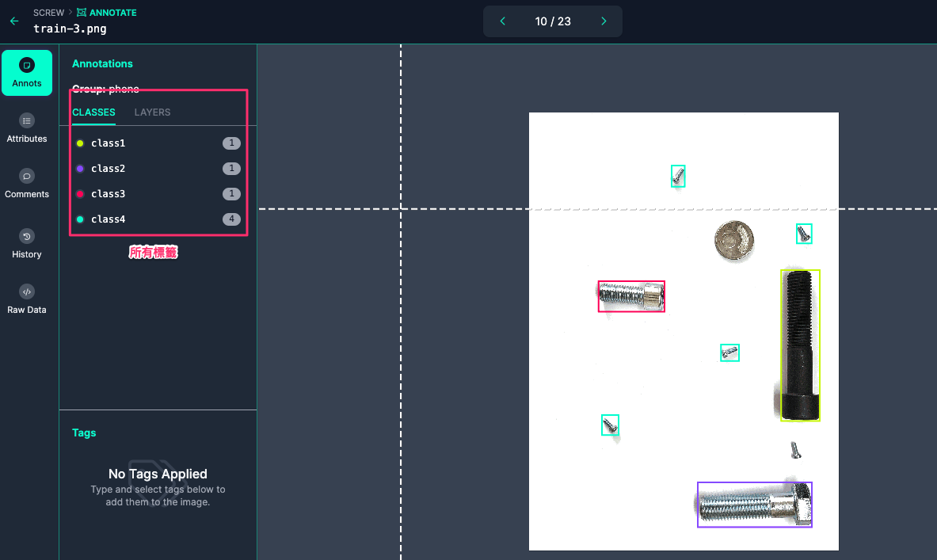Open the Comments panel
This screenshot has height=560, width=937.
[27, 184]
